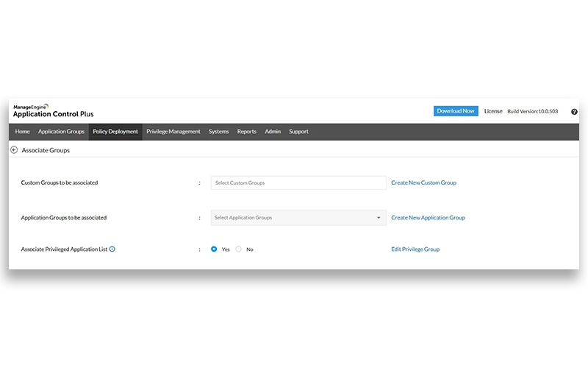The image size is (588, 368).
Task: Click the back arrow beside Associate Groups
Action: (x=14, y=149)
